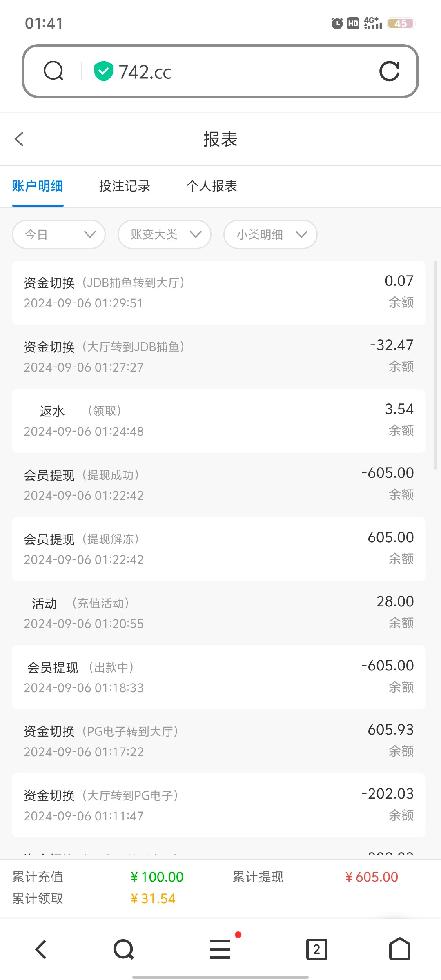Viewport: 441px width, 980px height.
Task: Click the transaction list scrollbar
Action: click(x=435, y=365)
